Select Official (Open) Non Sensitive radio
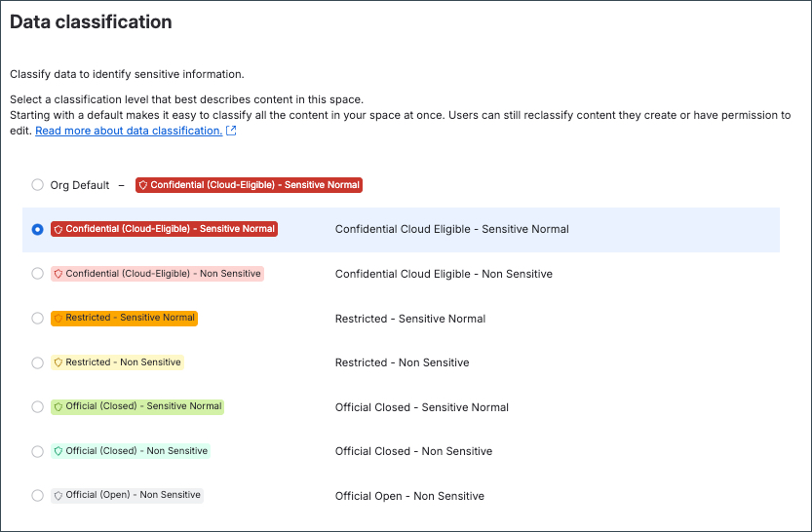The height and width of the screenshot is (532, 812). point(37,495)
